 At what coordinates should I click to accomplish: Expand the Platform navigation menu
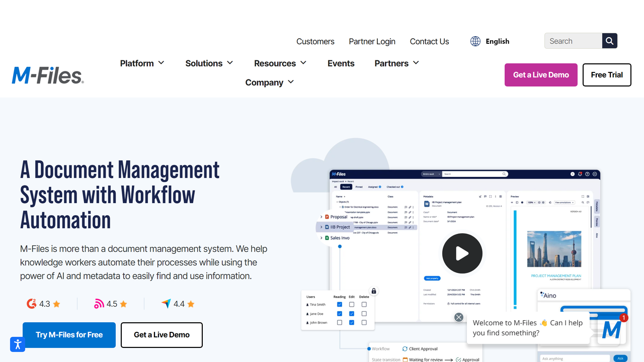142,63
